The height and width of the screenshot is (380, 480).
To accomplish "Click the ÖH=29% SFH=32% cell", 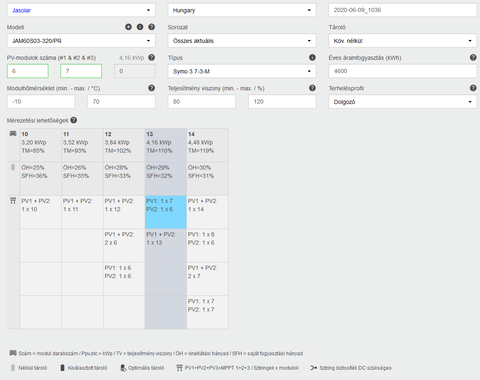I will (x=166, y=179).
